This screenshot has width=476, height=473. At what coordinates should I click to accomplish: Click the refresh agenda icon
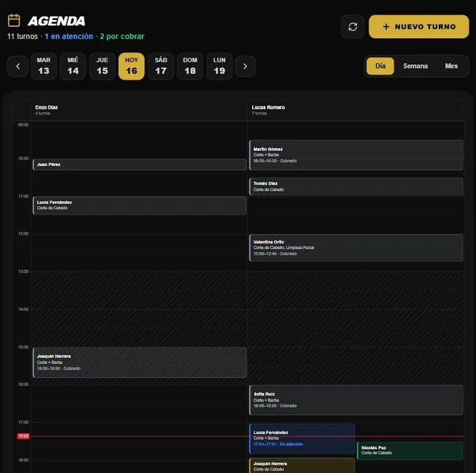352,26
